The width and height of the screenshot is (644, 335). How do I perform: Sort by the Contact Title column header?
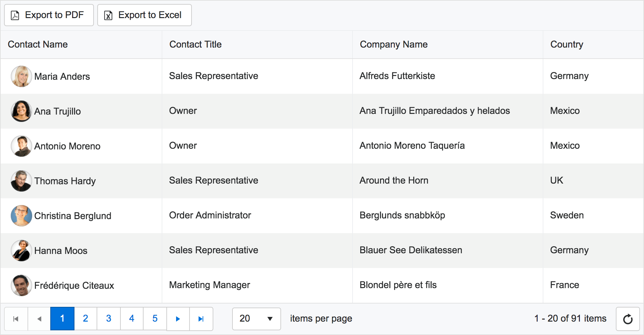click(x=195, y=44)
